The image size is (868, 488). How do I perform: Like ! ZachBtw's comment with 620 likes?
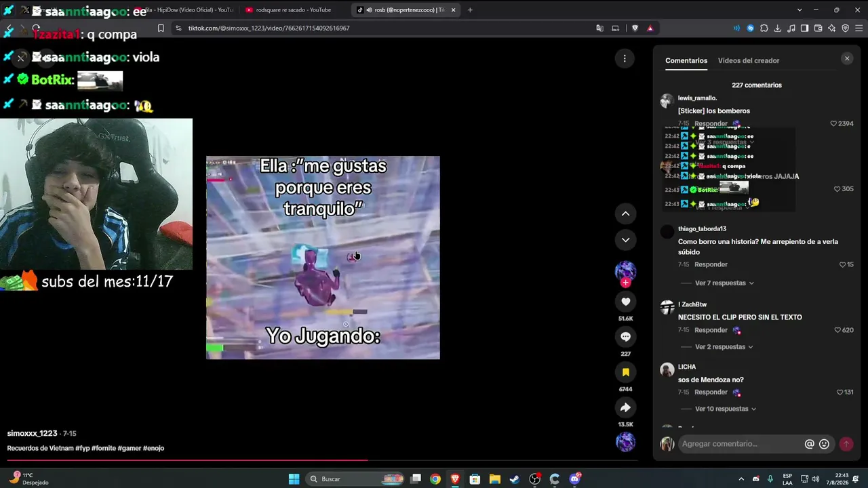tap(838, 330)
